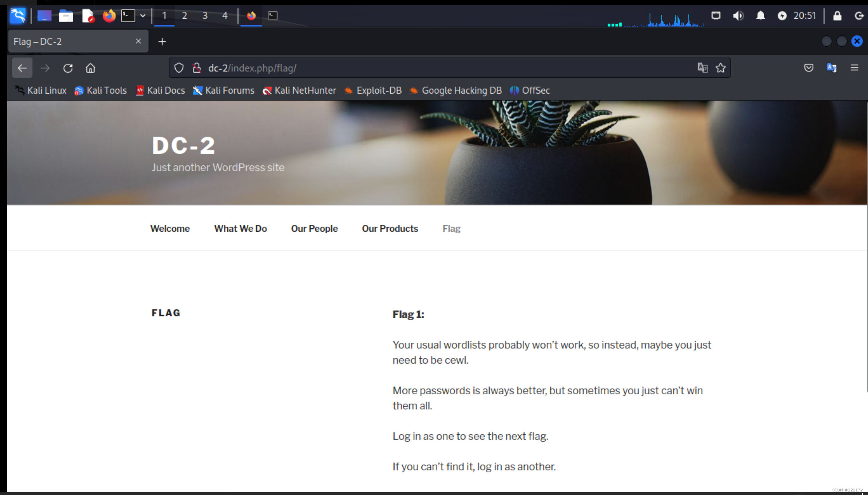
Task: Open the What We Do page
Action: 240,229
